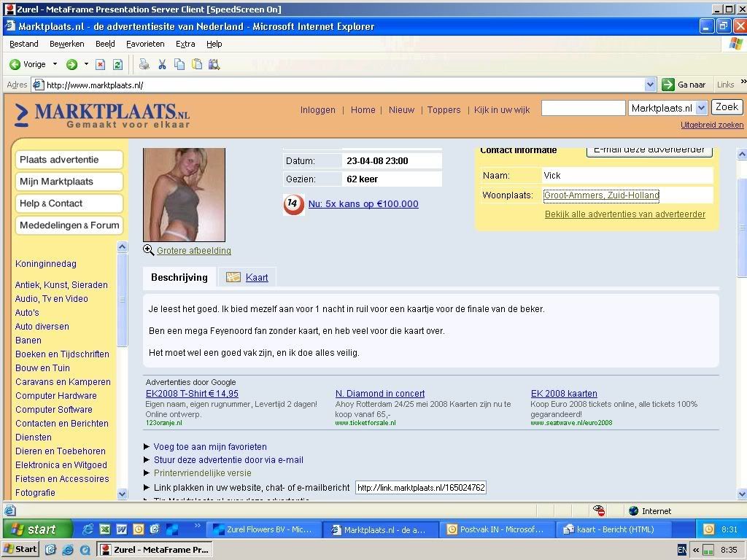Click the Excel quick launch icon

click(105, 529)
